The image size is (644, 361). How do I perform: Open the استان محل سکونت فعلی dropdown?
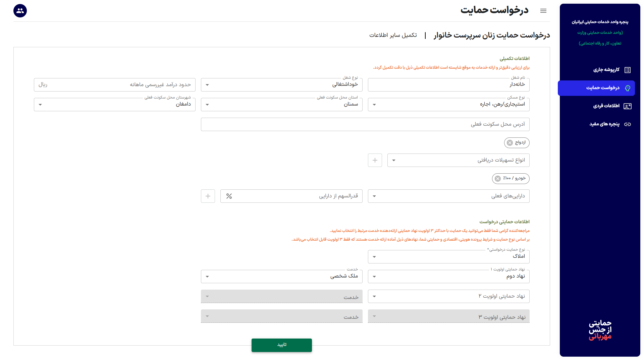coord(282,105)
